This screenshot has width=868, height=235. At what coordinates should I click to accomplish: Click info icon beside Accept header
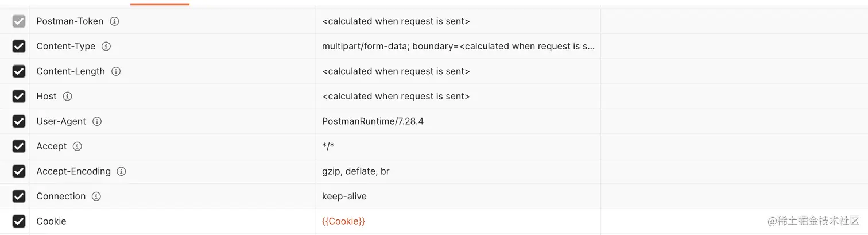[x=77, y=147]
